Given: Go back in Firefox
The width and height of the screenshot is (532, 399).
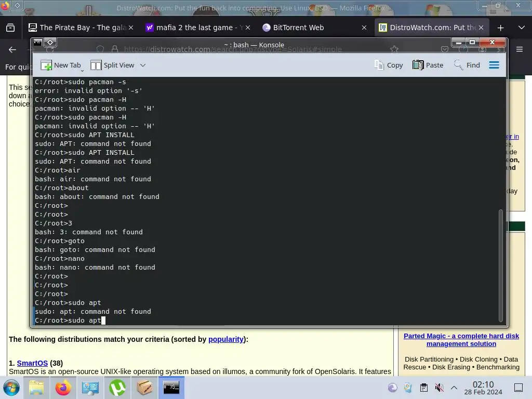Looking at the screenshot, I should (x=12, y=49).
